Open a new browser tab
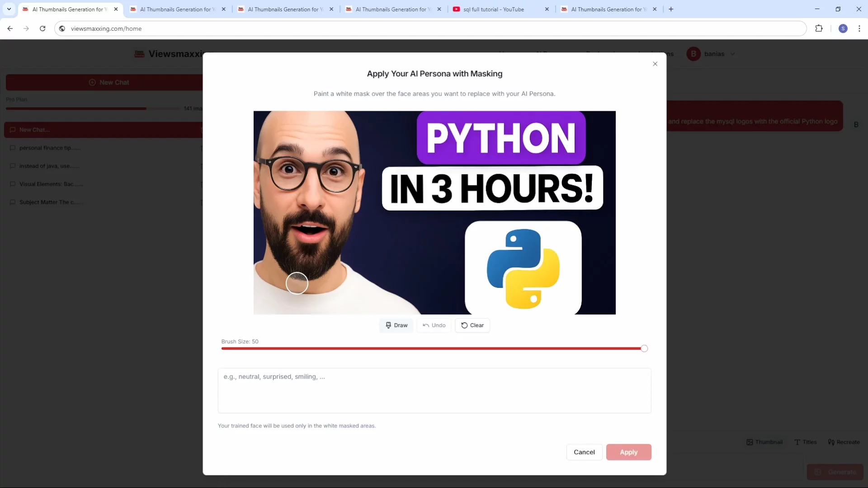The image size is (868, 488). (671, 9)
